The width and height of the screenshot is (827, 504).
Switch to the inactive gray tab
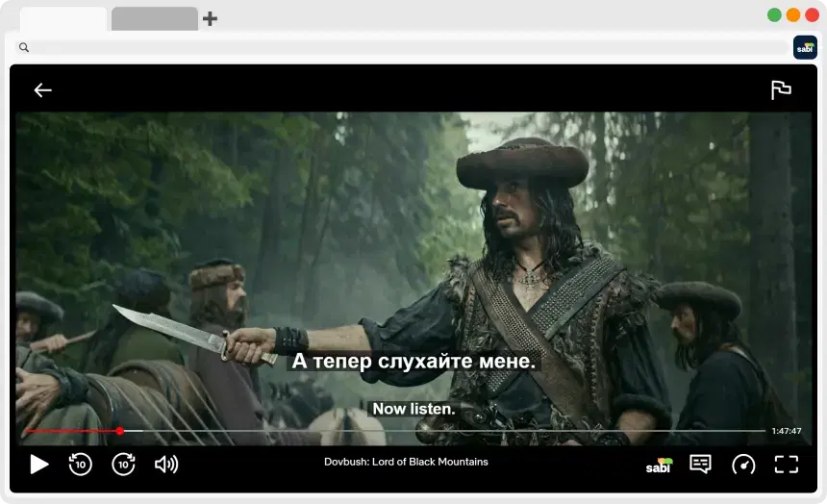(x=155, y=18)
